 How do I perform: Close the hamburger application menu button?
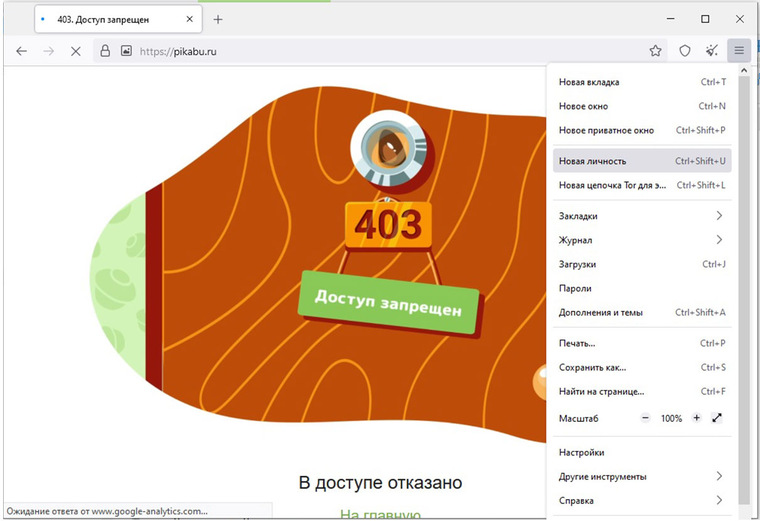pos(739,51)
